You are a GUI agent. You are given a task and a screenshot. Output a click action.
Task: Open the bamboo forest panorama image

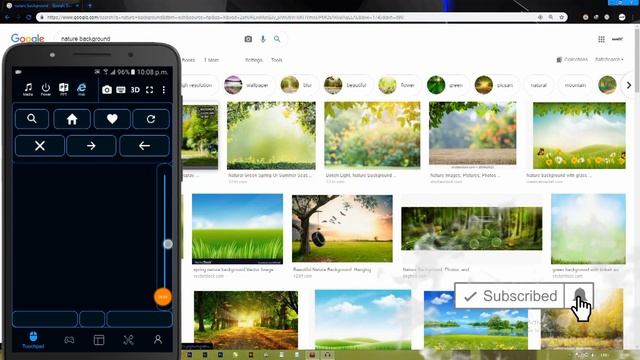[471, 229]
